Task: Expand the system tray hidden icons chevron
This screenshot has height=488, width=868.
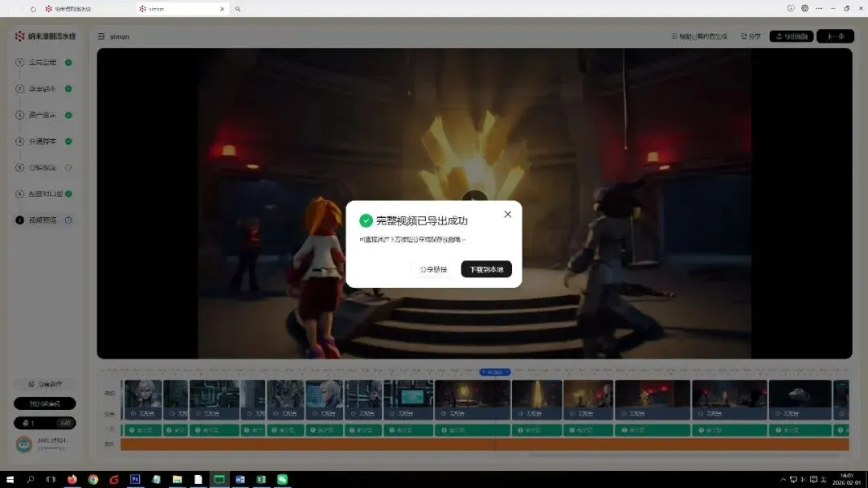Action: pyautogui.click(x=783, y=480)
